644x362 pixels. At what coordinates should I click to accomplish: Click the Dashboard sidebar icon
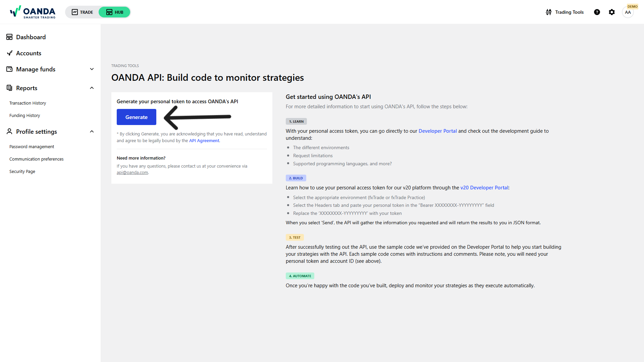pos(9,37)
